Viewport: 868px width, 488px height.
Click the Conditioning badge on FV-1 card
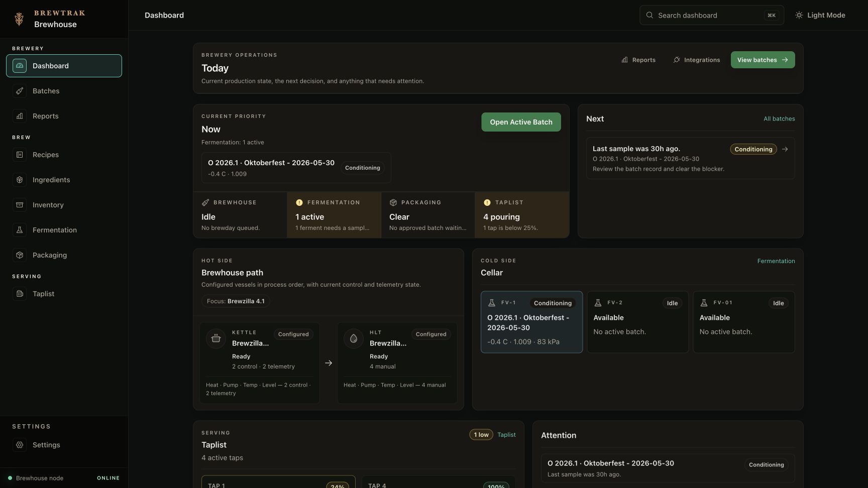(x=553, y=303)
